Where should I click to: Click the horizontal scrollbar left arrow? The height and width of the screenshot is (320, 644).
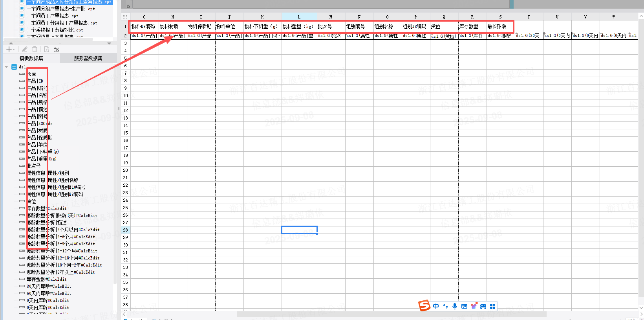coord(124,314)
